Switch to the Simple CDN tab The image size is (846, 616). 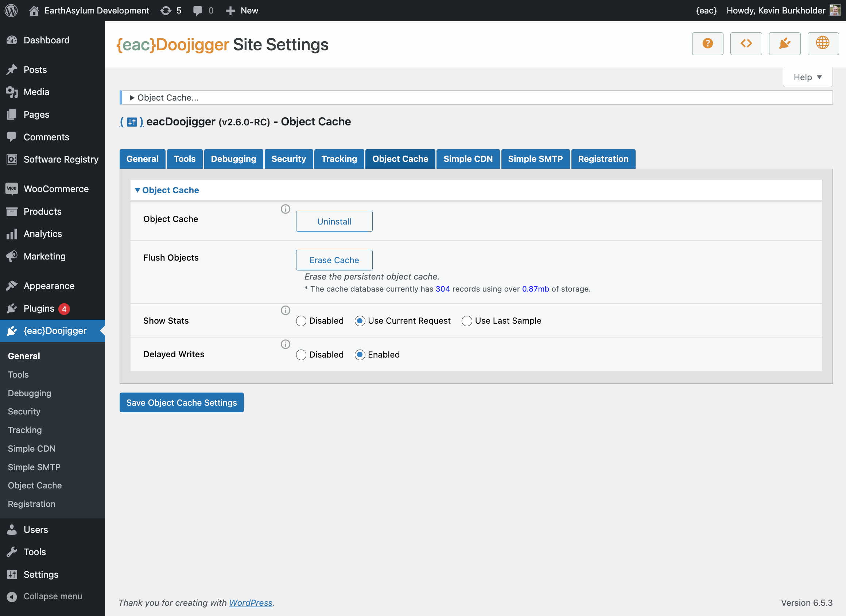[x=468, y=159]
